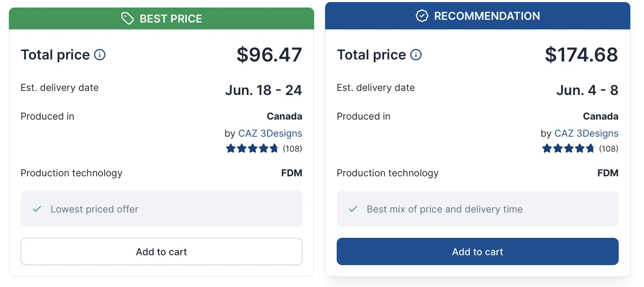This screenshot has height=287, width=644.
Task: Open the CAZ 3Designs link in the Best Price card
Action: (270, 133)
